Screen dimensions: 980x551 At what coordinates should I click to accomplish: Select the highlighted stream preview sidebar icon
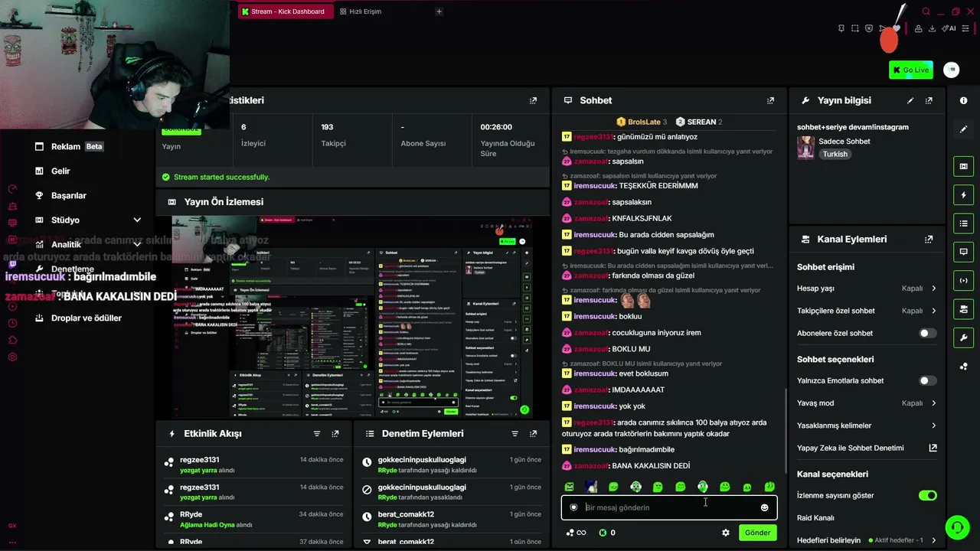[x=963, y=166]
